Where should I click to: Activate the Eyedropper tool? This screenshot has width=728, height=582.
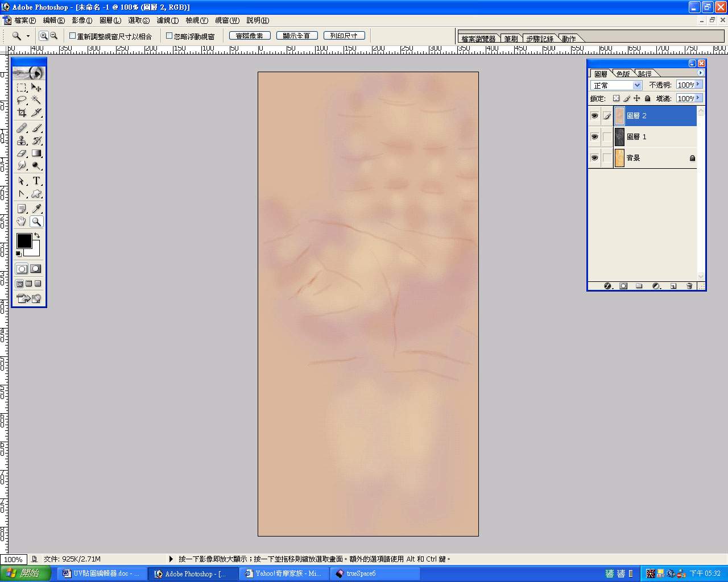click(36, 209)
